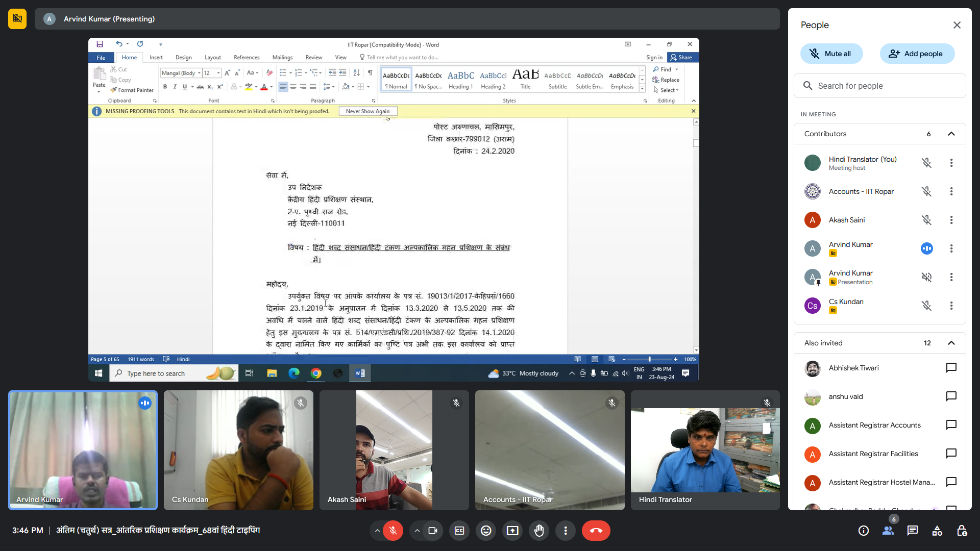Mute Accounts - IIT Ropar microphone icon
This screenshot has width=980, height=551.
[926, 191]
